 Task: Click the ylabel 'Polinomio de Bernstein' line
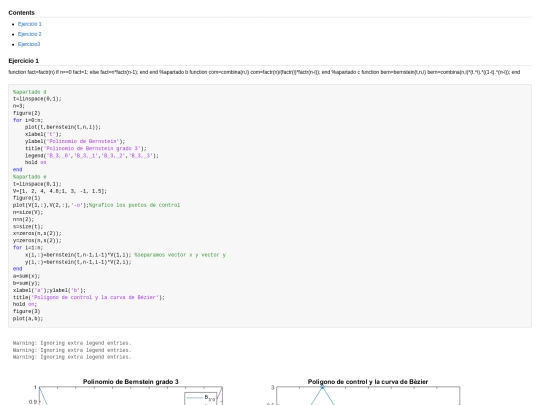pos(75,141)
